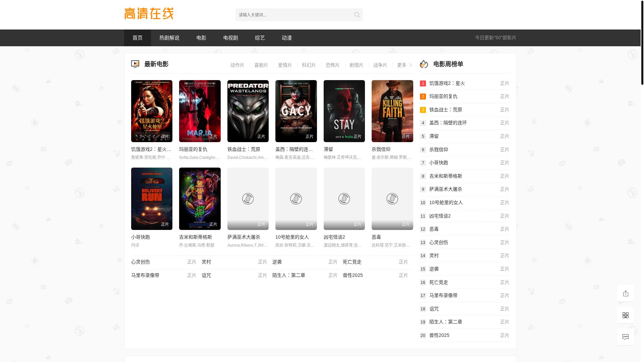Go to the 首页 navigation tab
This screenshot has width=644, height=362.
pyautogui.click(x=138, y=38)
